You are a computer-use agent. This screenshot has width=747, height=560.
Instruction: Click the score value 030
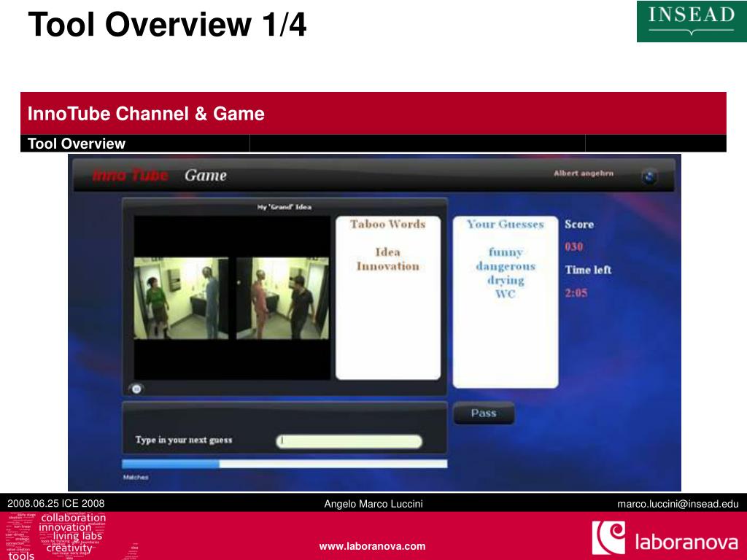pos(574,246)
